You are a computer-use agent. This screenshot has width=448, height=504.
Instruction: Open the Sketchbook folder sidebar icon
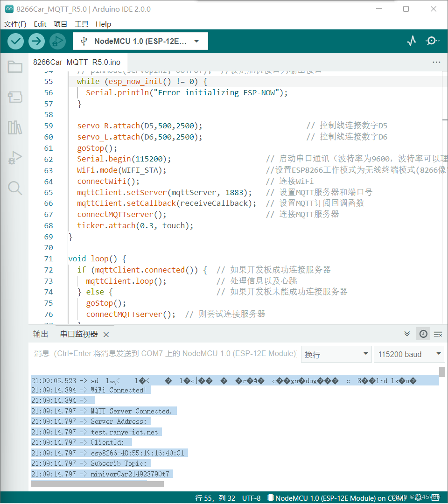pos(15,67)
